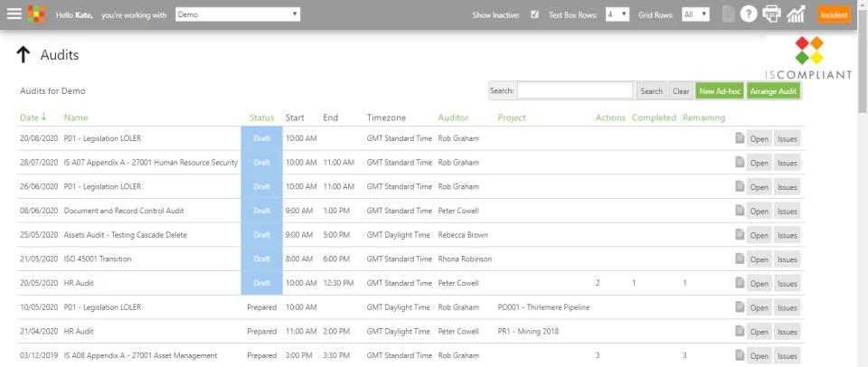The width and height of the screenshot is (868, 367).
Task: Click end time '12:30 PM' cell
Action: tap(339, 283)
